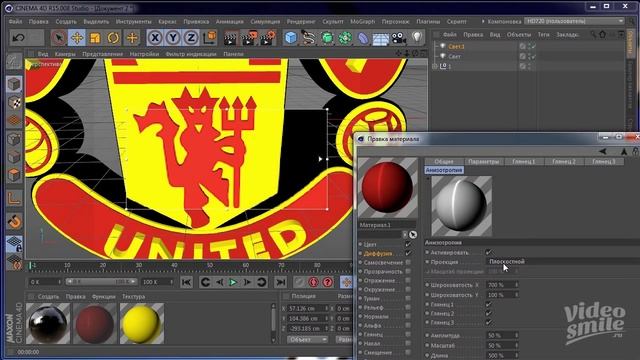Add a camera object
Screen dimensions: 640x360
(x=399, y=38)
